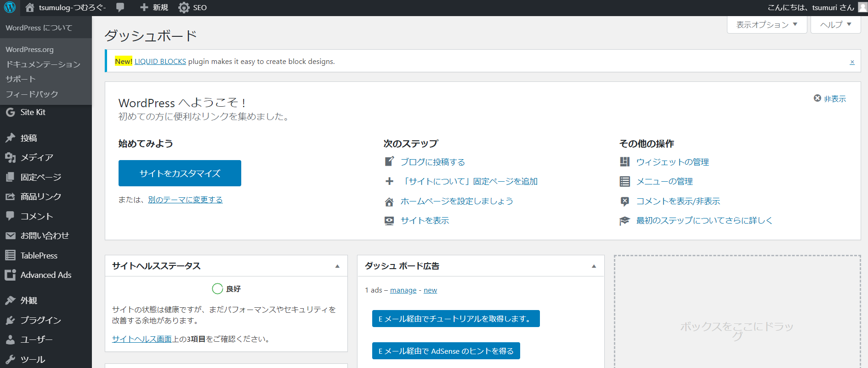Image resolution: width=868 pixels, height=368 pixels.
Task: Click the お問い合わせ envelope icon
Action: [x=10, y=236]
